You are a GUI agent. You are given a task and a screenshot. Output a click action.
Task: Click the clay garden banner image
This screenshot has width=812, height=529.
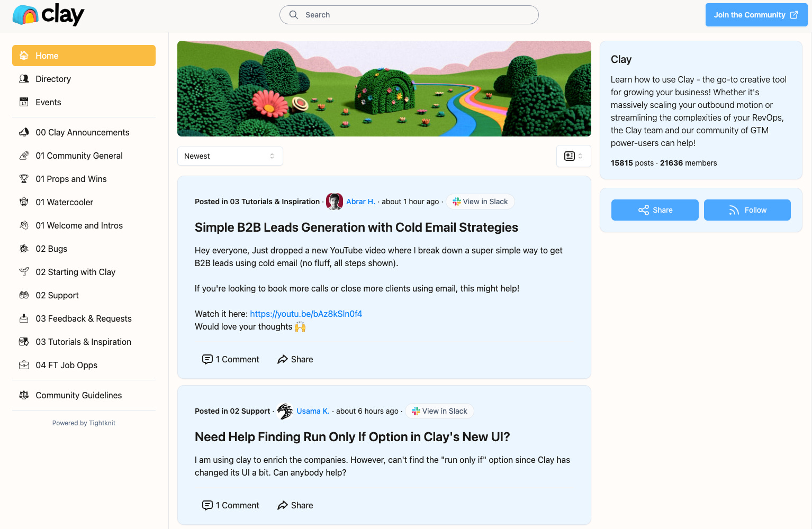(x=384, y=89)
